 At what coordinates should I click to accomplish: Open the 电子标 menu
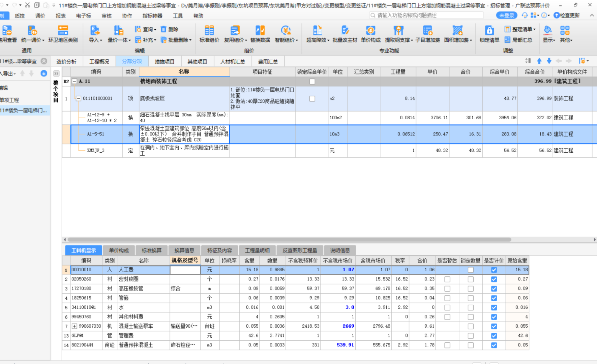[83, 16]
